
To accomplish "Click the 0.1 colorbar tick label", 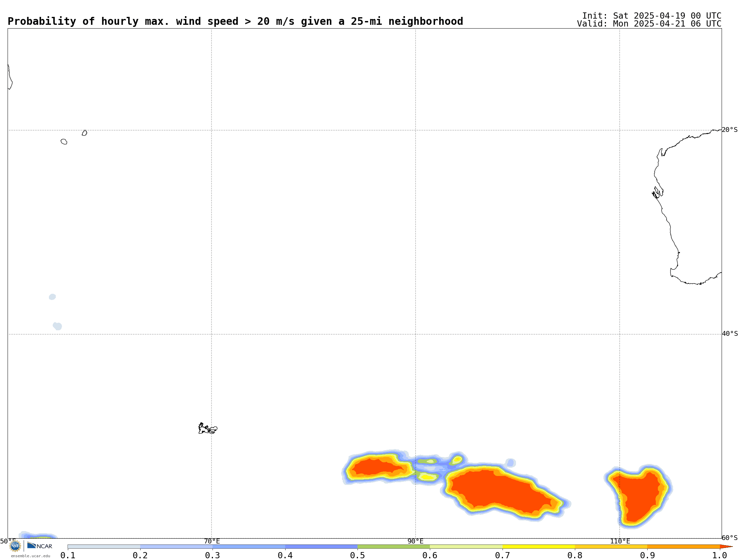I will click(68, 555).
